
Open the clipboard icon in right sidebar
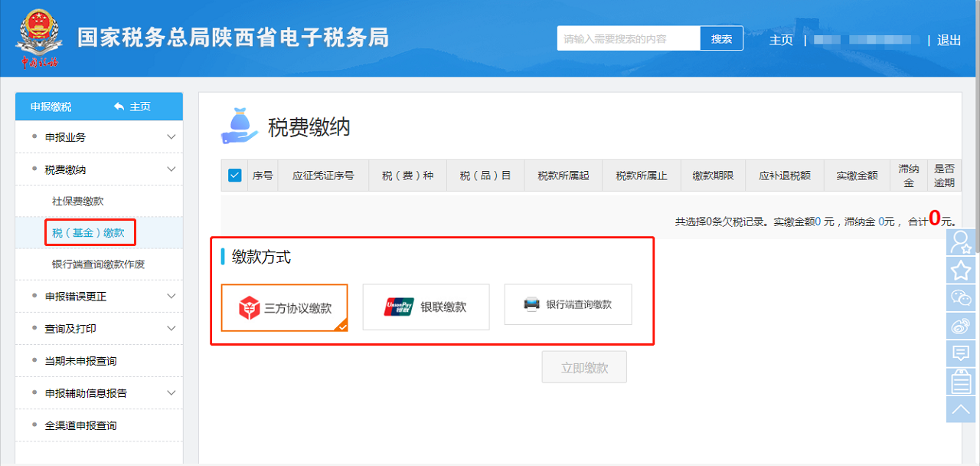(x=961, y=381)
